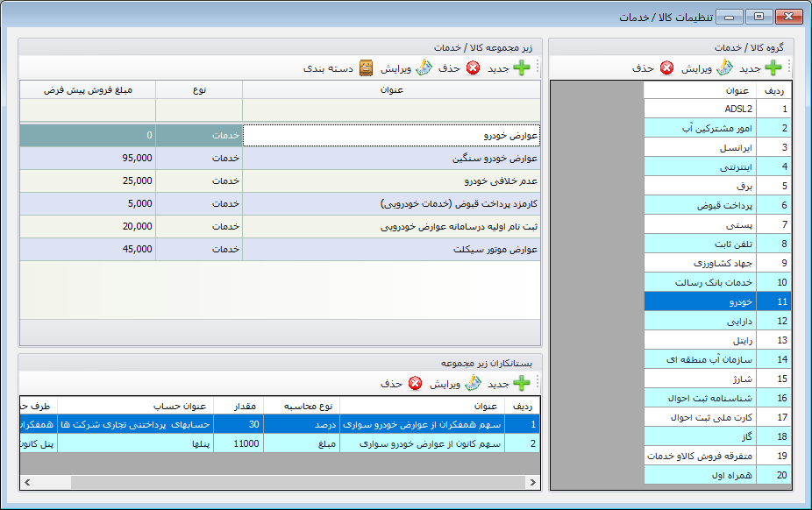Screen dimensions: 812x510
Task: Click green plus icon in بستانکاران زیر مجموعه toolbar
Action: click(x=522, y=383)
